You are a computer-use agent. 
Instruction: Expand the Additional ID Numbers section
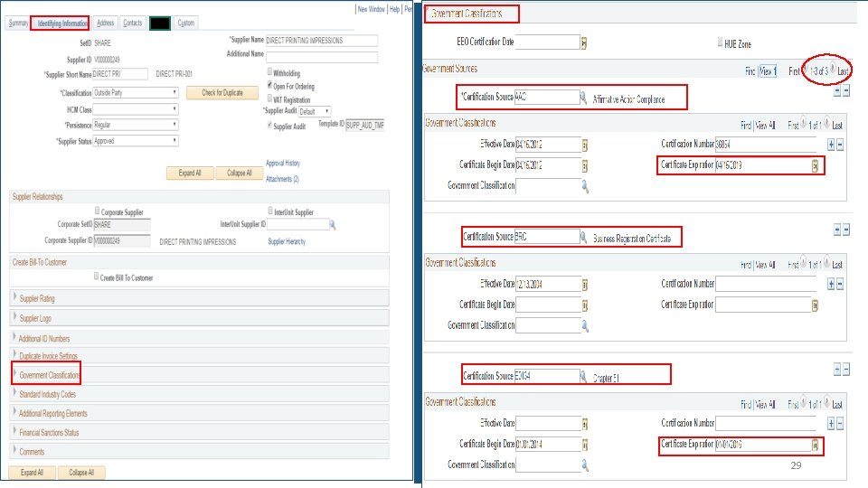(15, 337)
